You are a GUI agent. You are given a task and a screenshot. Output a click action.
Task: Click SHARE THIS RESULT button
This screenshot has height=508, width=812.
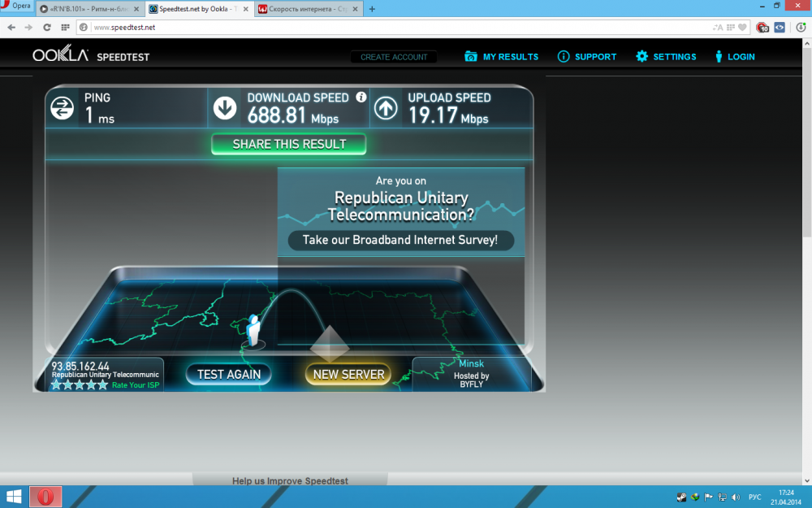289,144
